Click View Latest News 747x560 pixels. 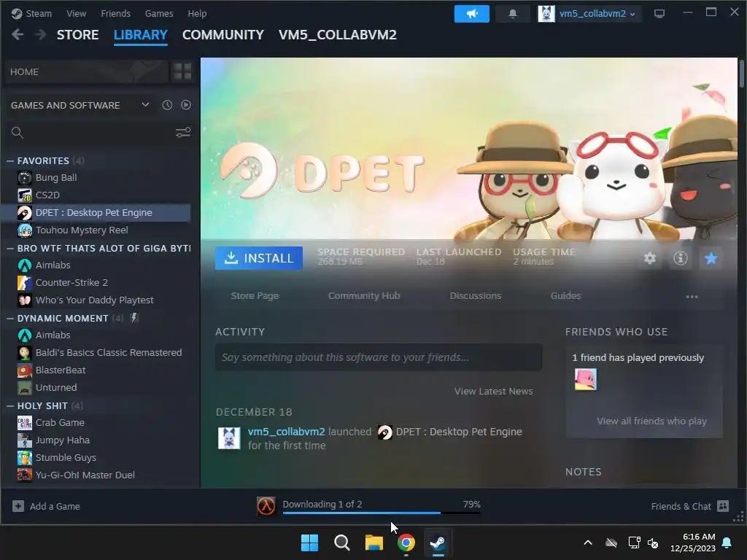(x=494, y=391)
